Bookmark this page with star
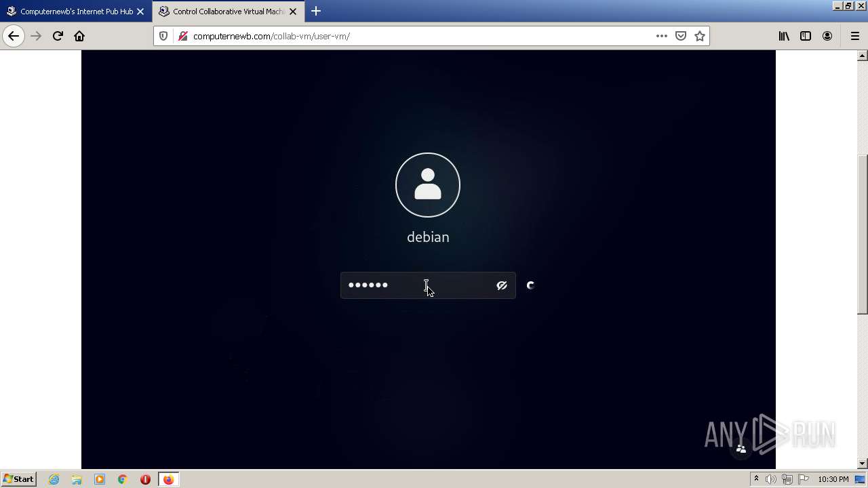Image resolution: width=868 pixels, height=488 pixels. (700, 36)
